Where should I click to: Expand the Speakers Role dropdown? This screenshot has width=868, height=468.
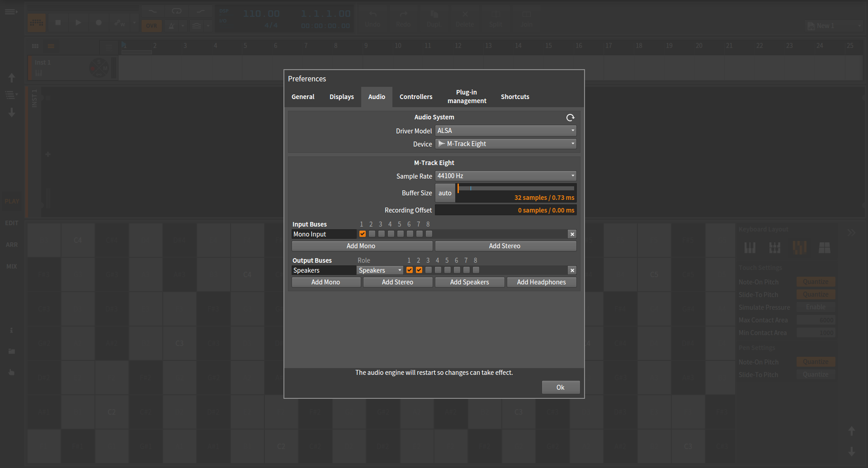380,270
